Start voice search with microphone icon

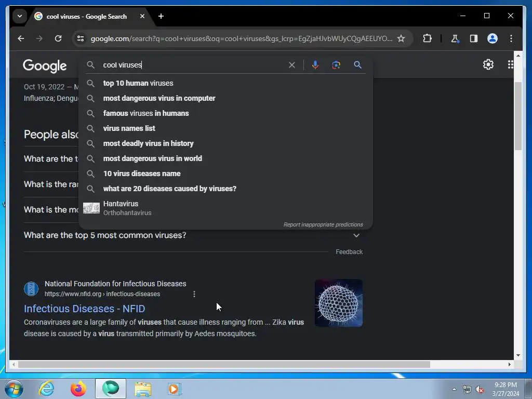tap(315, 65)
